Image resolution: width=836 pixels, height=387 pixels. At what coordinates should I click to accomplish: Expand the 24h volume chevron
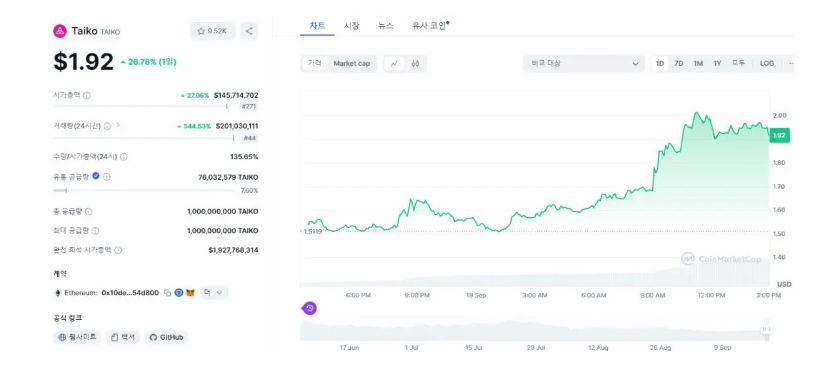tap(118, 126)
